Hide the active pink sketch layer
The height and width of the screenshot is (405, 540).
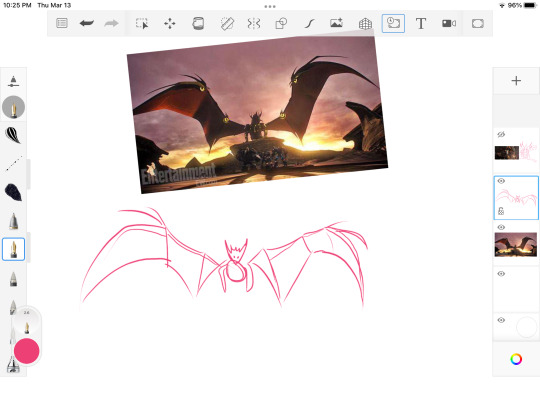501,181
